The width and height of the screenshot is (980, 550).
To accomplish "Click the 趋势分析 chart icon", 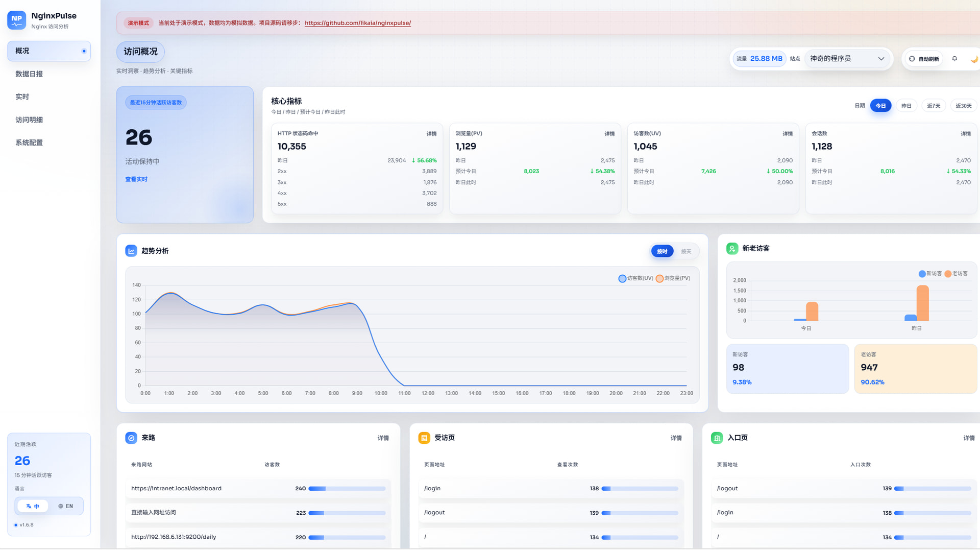I will pos(131,251).
